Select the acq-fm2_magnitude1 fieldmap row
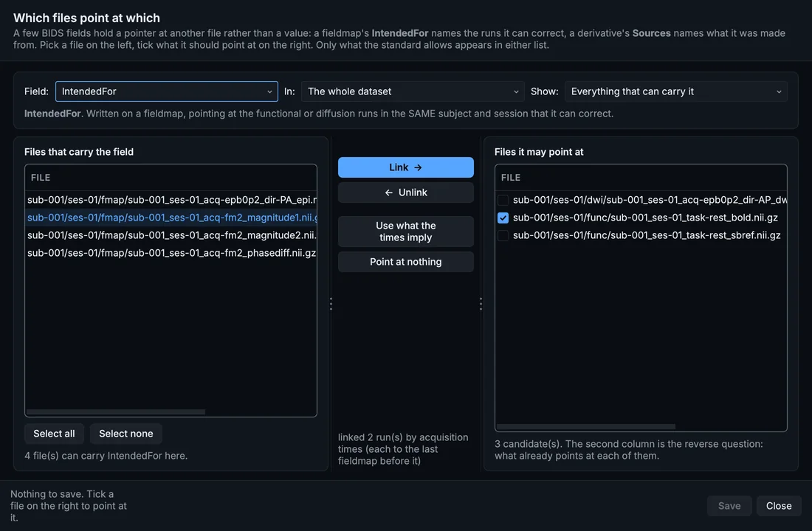 click(171, 218)
